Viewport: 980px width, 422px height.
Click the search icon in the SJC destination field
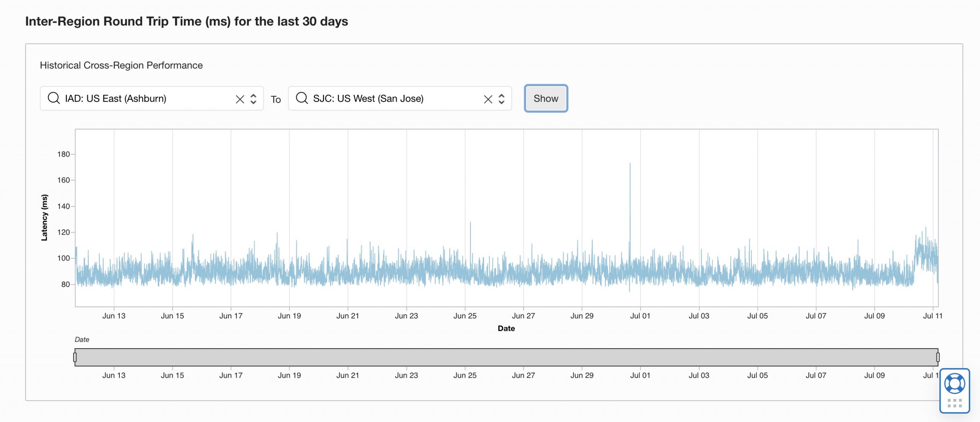302,98
